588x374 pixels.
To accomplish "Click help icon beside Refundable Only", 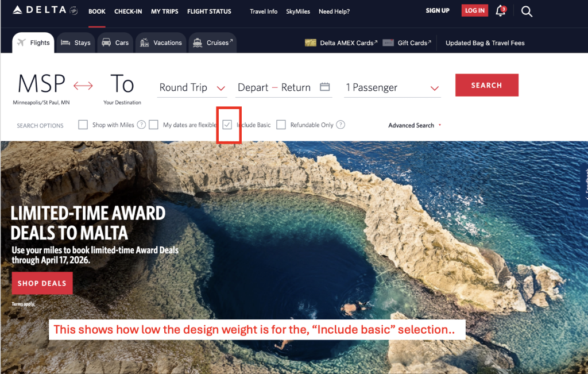I will click(x=341, y=125).
